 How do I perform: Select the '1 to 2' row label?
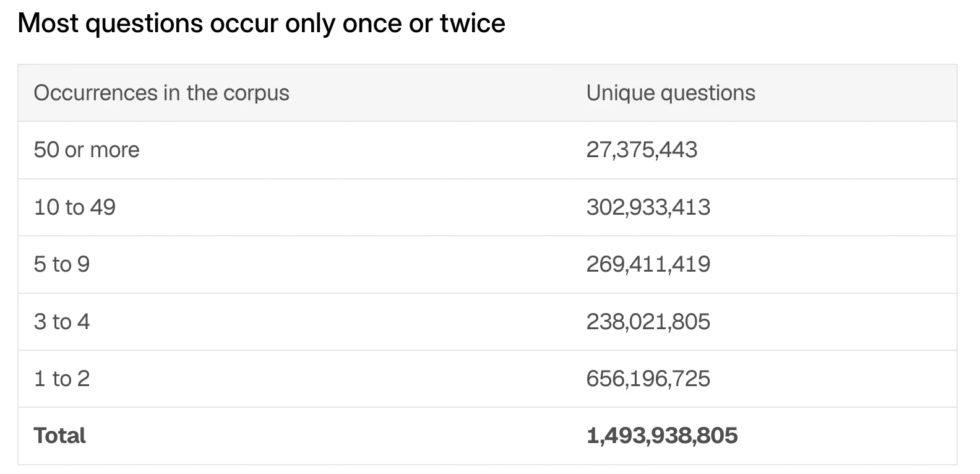[x=62, y=379]
